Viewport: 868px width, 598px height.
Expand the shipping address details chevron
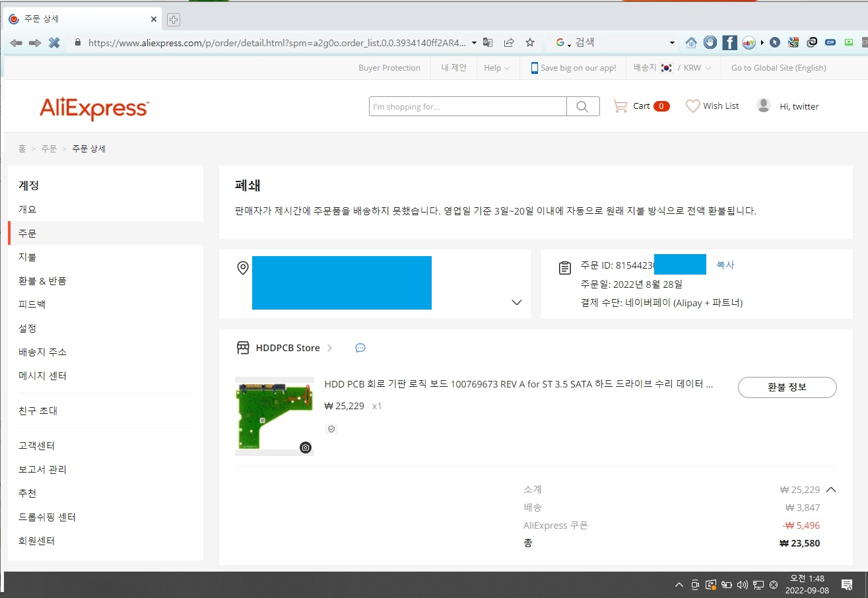(517, 302)
